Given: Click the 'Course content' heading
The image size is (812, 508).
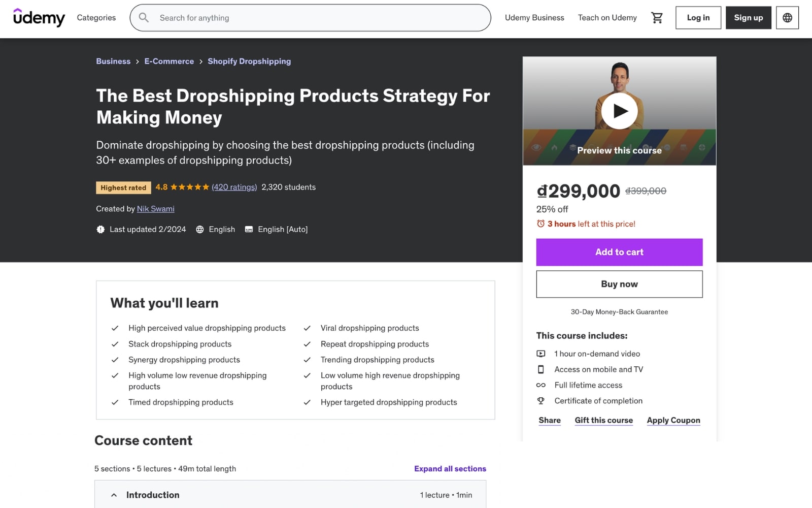Looking at the screenshot, I should pos(144,440).
